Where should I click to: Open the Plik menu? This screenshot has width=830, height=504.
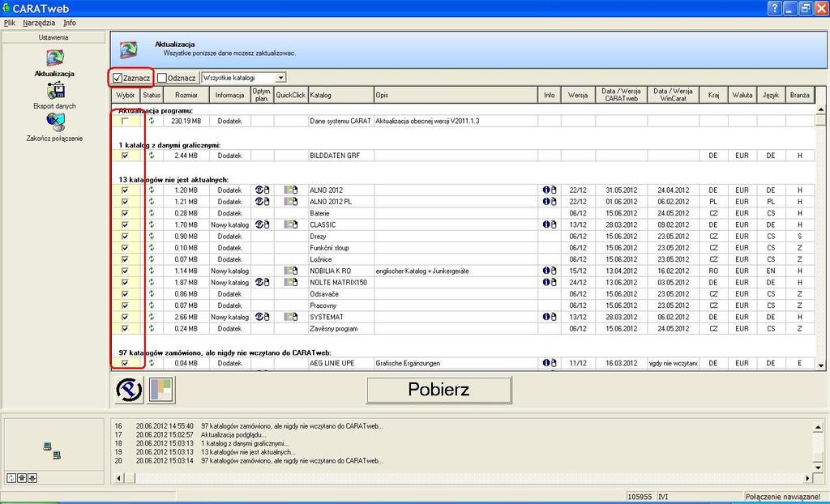tap(10, 23)
